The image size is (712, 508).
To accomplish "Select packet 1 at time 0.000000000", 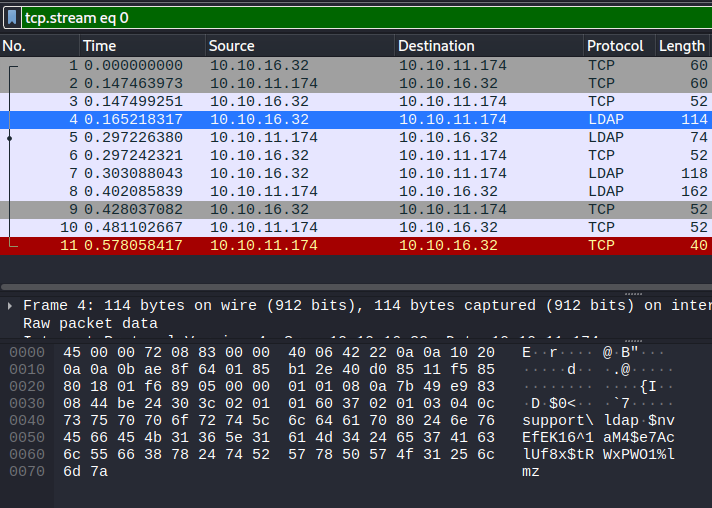I will click(356, 66).
